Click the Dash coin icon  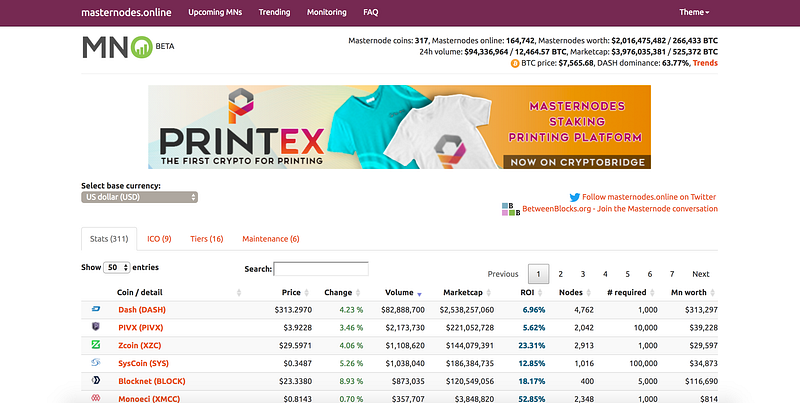(x=95, y=309)
